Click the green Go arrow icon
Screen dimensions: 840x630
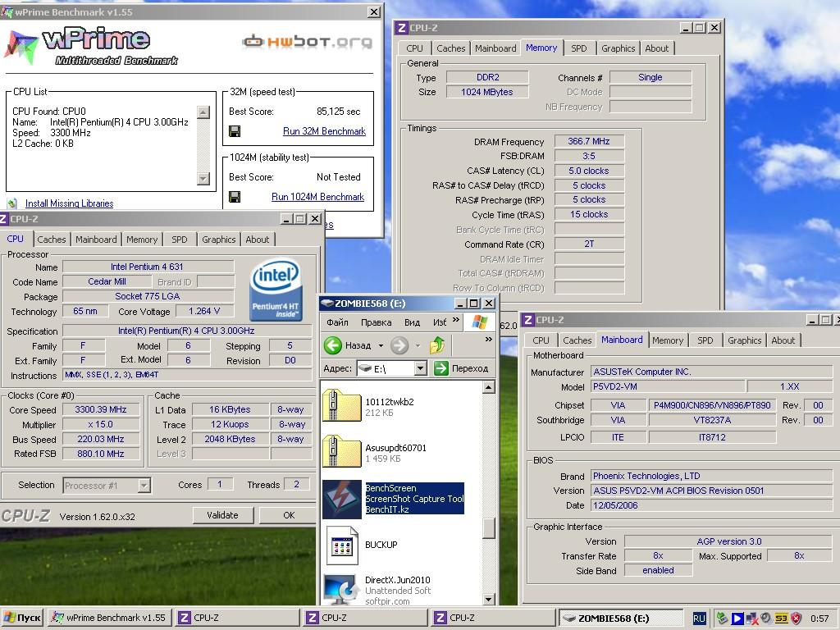pyautogui.click(x=441, y=368)
